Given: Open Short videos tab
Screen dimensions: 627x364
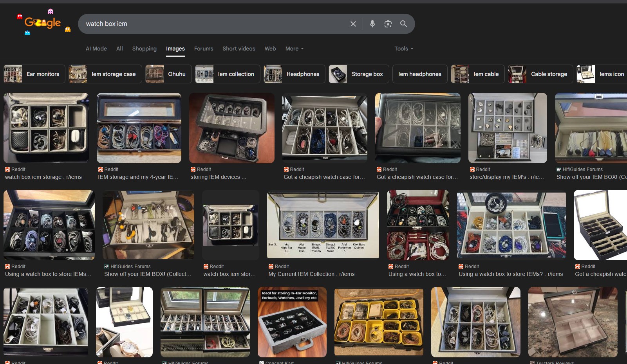Looking at the screenshot, I should [x=239, y=49].
